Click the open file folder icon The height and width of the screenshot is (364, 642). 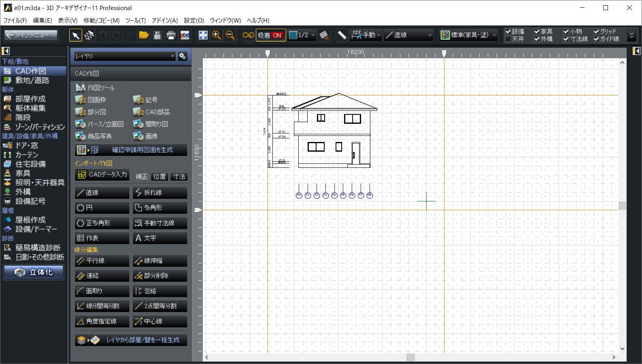144,36
